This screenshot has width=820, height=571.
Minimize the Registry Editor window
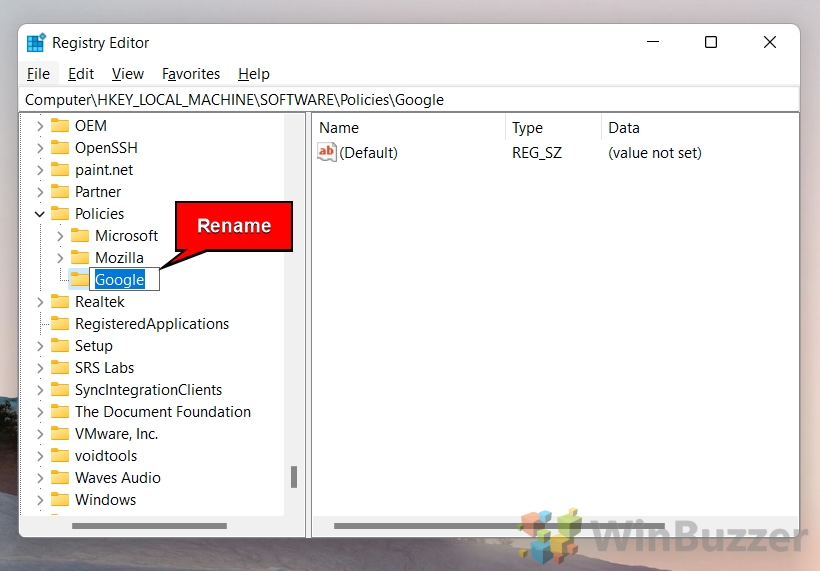[653, 42]
